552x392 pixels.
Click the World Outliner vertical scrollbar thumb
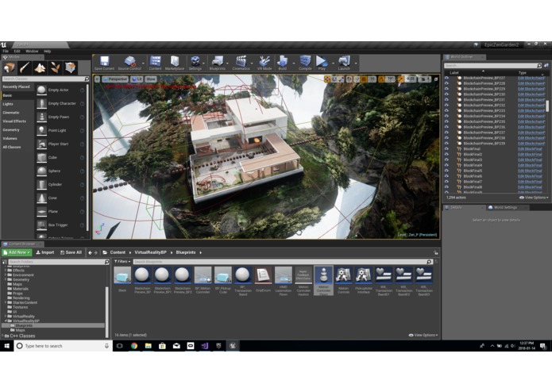click(547, 106)
